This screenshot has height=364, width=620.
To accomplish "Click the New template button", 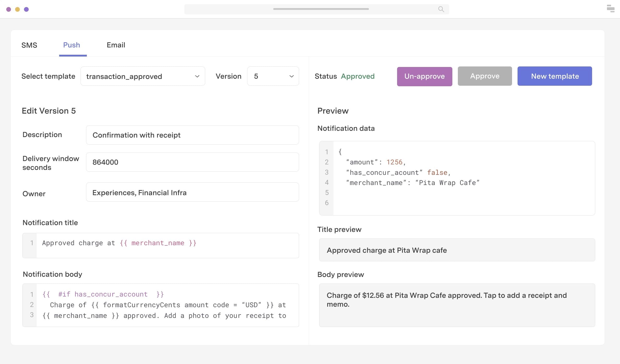I will tap(555, 76).
